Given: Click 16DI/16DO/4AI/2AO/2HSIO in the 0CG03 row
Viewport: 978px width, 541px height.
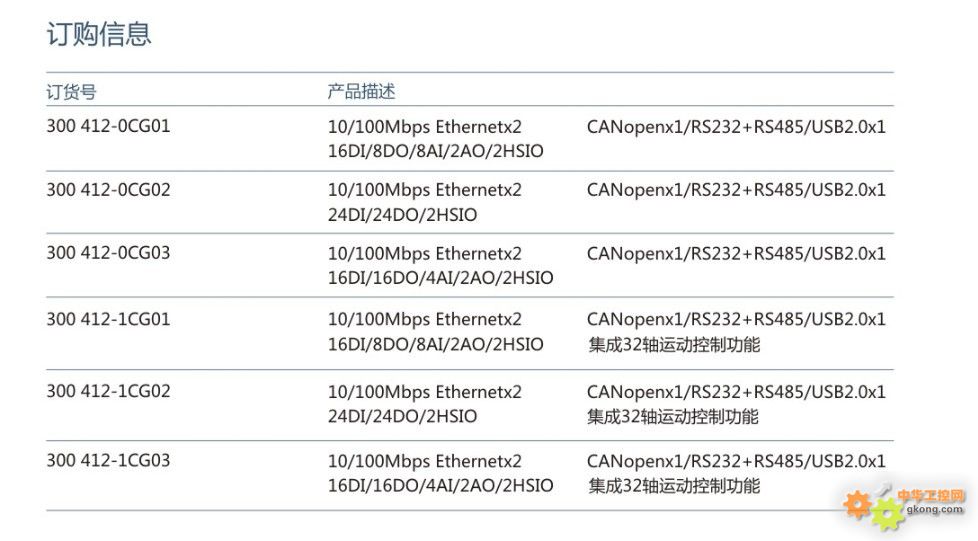Looking at the screenshot, I should coord(440,278).
